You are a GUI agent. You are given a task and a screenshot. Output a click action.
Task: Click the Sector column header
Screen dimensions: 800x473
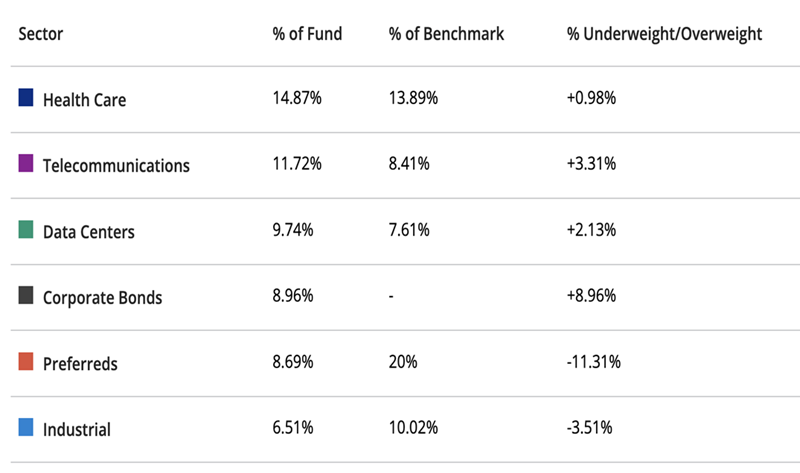(40, 34)
